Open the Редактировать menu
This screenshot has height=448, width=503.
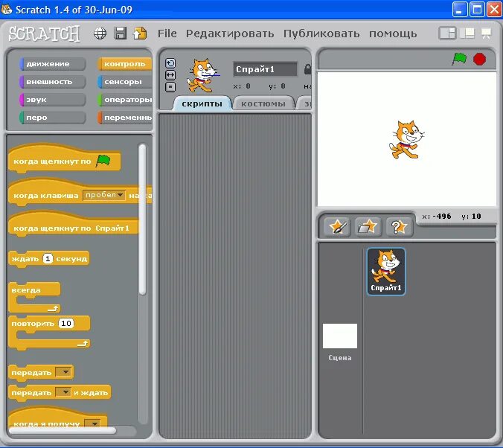[230, 33]
